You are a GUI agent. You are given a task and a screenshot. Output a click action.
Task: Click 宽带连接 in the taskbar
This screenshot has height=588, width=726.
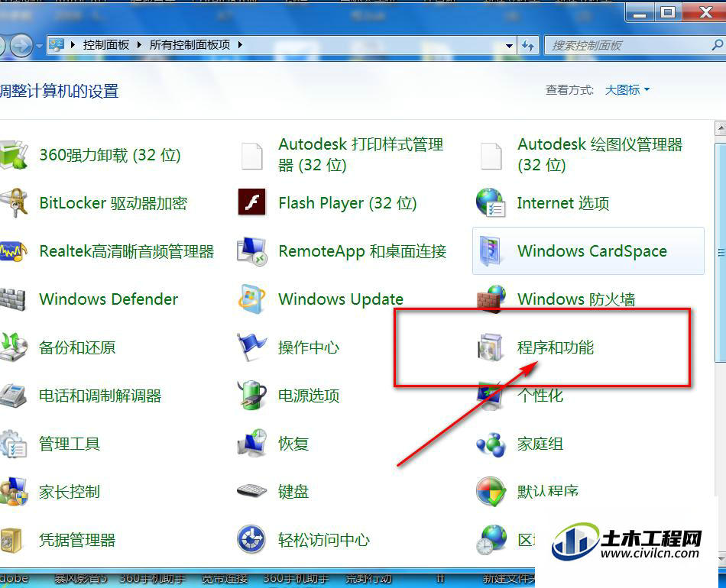(x=225, y=578)
